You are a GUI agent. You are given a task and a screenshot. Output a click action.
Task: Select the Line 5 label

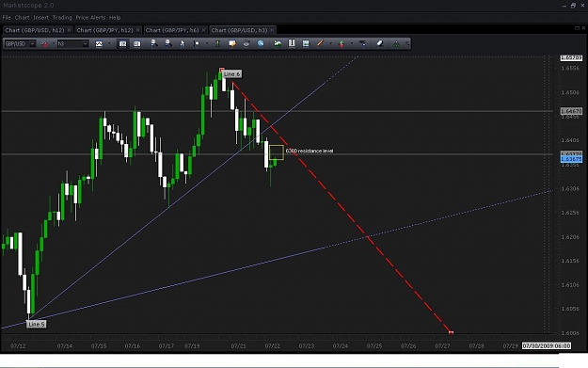click(x=37, y=324)
